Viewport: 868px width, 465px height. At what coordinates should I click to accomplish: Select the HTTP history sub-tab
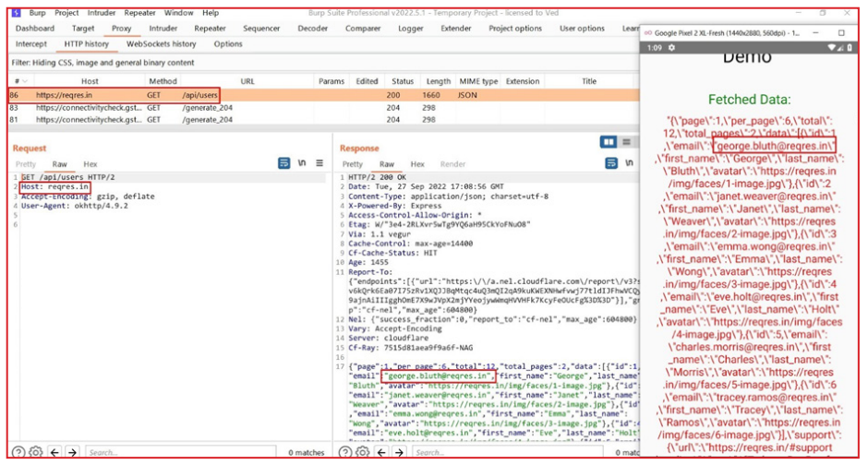tap(87, 43)
